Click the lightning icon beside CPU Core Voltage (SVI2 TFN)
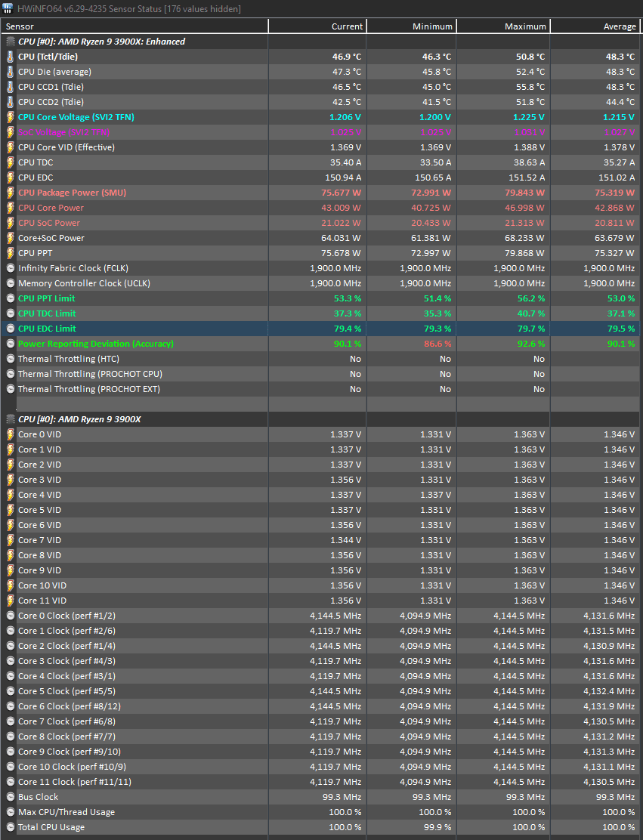The width and height of the screenshot is (643, 840). pyautogui.click(x=10, y=117)
